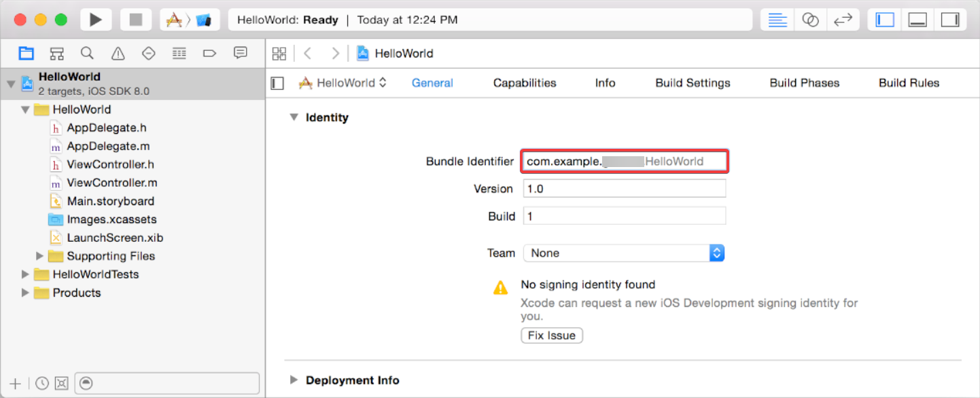The image size is (980, 398).
Task: Click the Version field
Action: tap(625, 189)
